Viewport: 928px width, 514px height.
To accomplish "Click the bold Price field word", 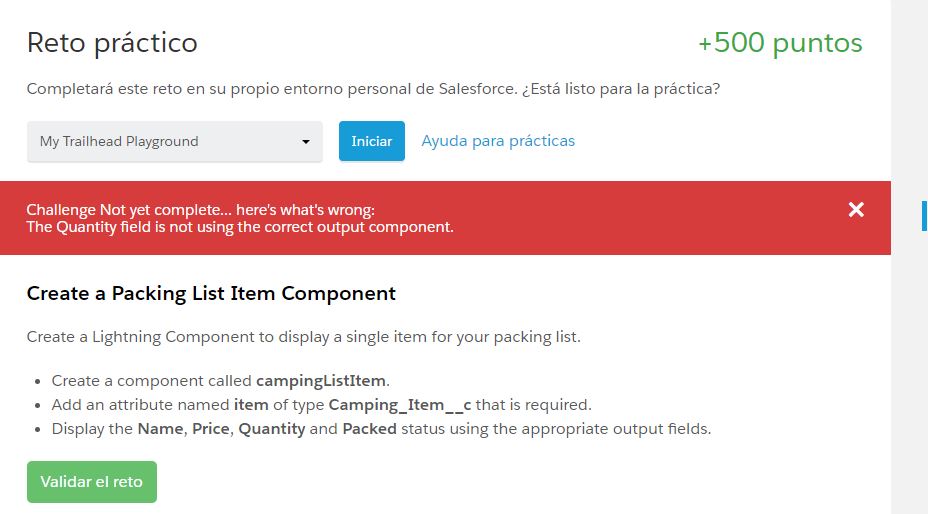I will click(x=212, y=429).
